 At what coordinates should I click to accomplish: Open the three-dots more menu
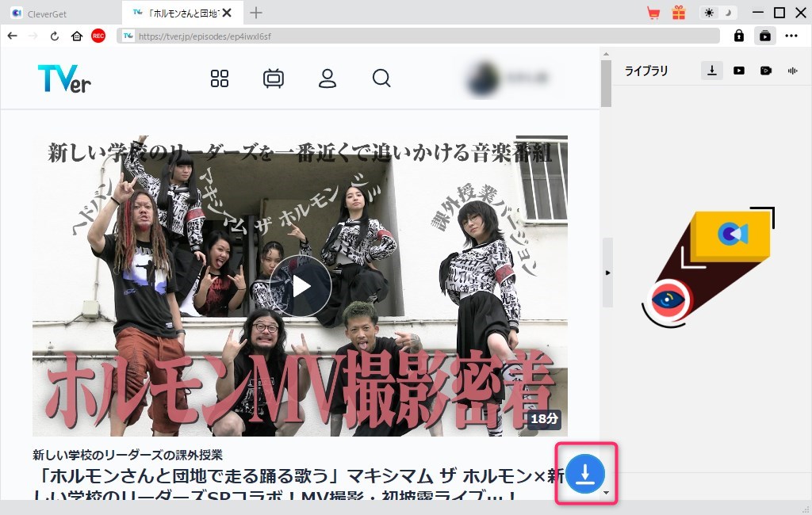coord(791,36)
